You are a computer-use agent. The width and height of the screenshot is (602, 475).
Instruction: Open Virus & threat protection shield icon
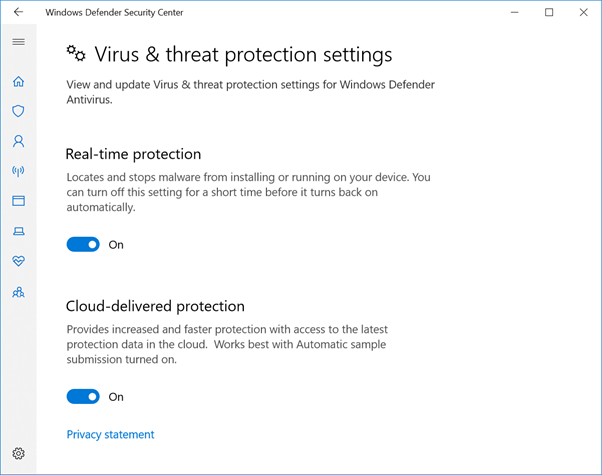tap(18, 111)
